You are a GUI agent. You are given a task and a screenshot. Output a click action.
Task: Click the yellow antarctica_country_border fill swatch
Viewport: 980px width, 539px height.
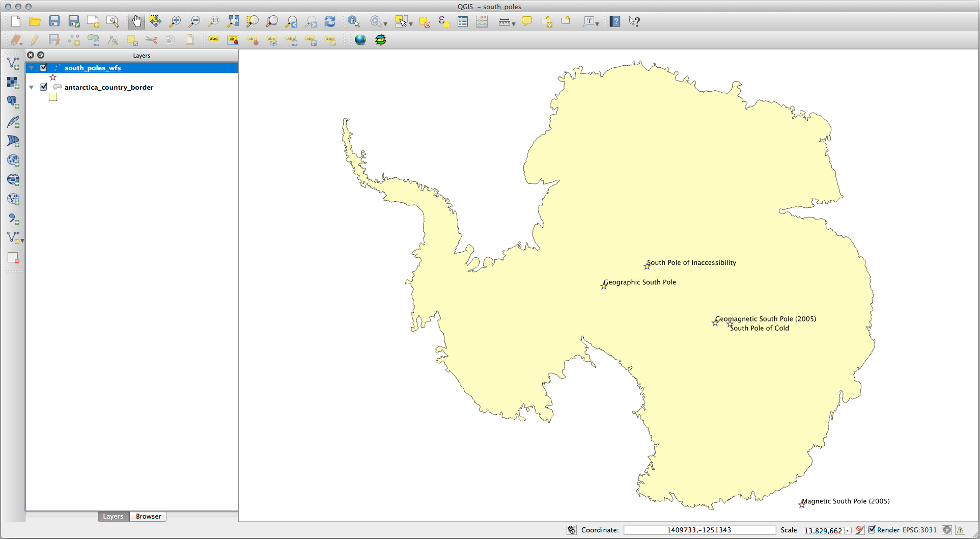click(53, 97)
